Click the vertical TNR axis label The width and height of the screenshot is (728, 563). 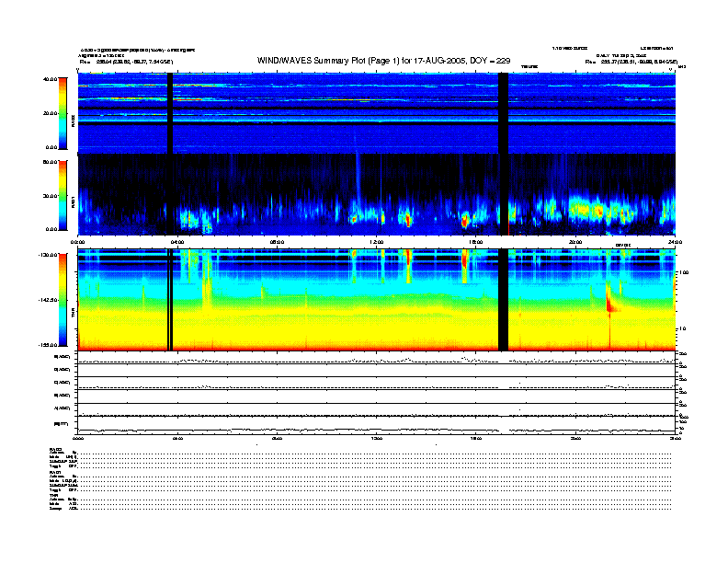pos(73,315)
